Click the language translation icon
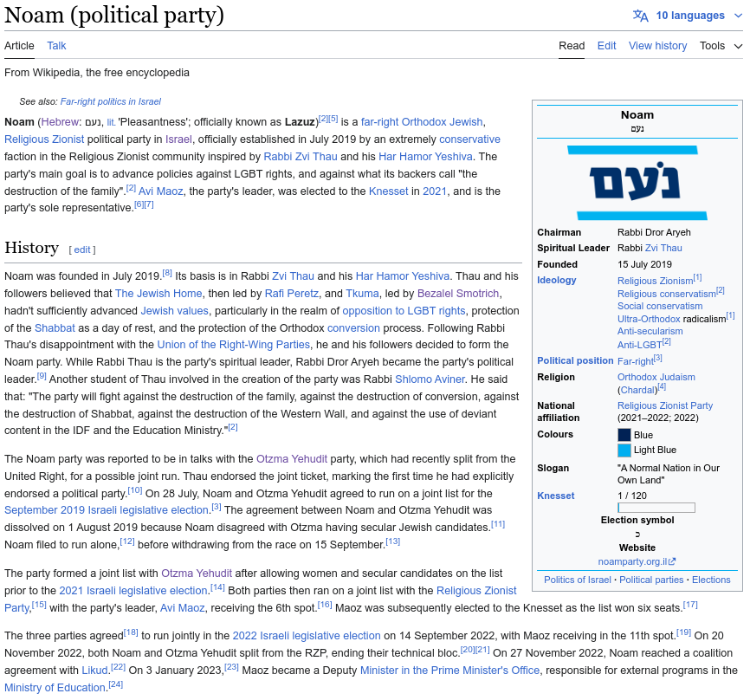Image resolution: width=750 pixels, height=700 pixels. [641, 16]
